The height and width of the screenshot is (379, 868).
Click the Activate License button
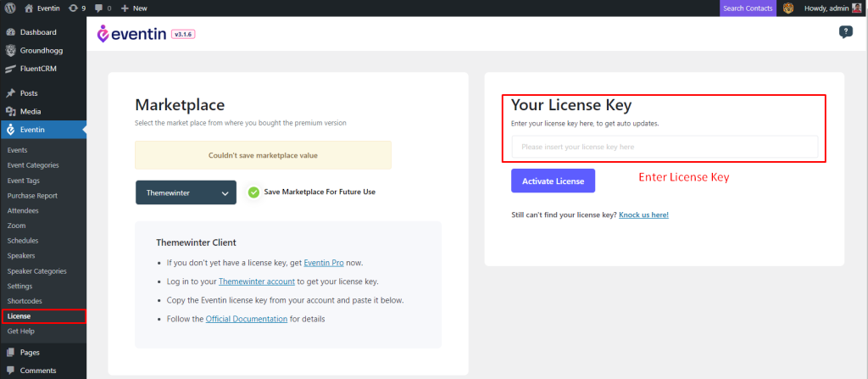click(553, 181)
